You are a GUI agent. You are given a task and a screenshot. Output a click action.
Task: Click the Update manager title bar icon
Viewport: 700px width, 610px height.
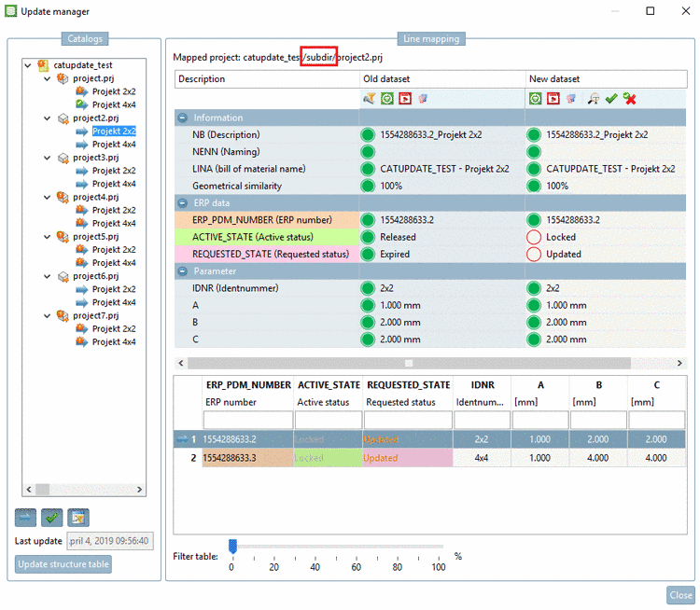10,11
